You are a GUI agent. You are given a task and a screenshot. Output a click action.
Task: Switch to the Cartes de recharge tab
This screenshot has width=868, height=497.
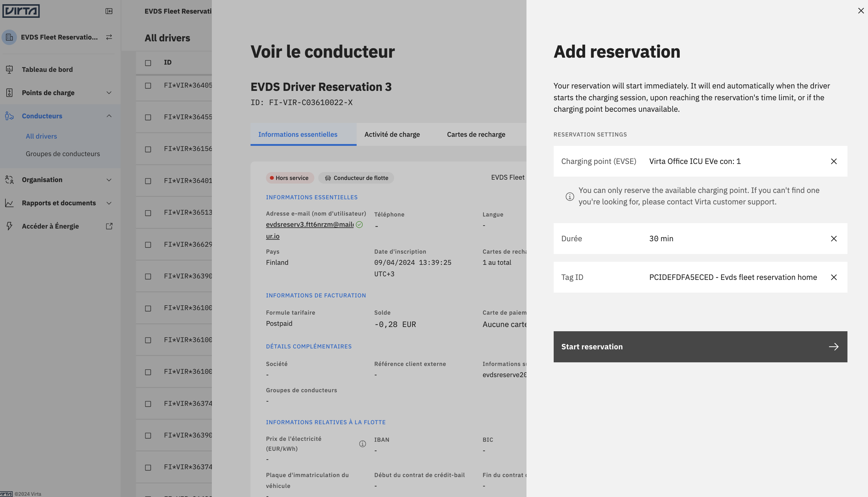(476, 134)
